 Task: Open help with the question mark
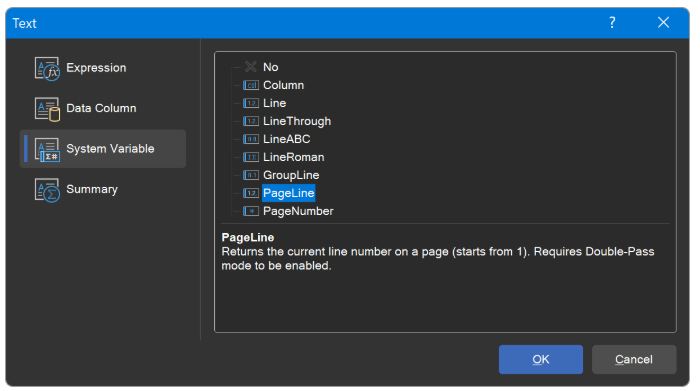(x=612, y=22)
